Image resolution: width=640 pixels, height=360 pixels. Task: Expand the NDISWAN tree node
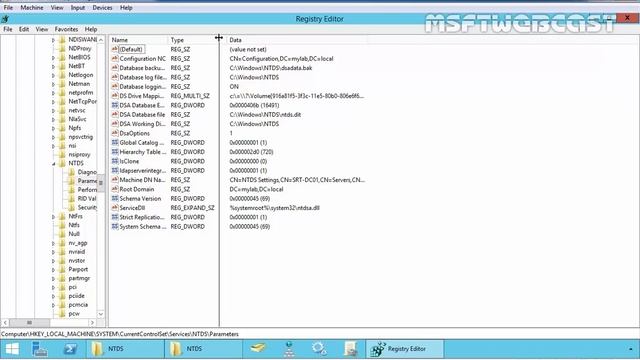[53, 40]
